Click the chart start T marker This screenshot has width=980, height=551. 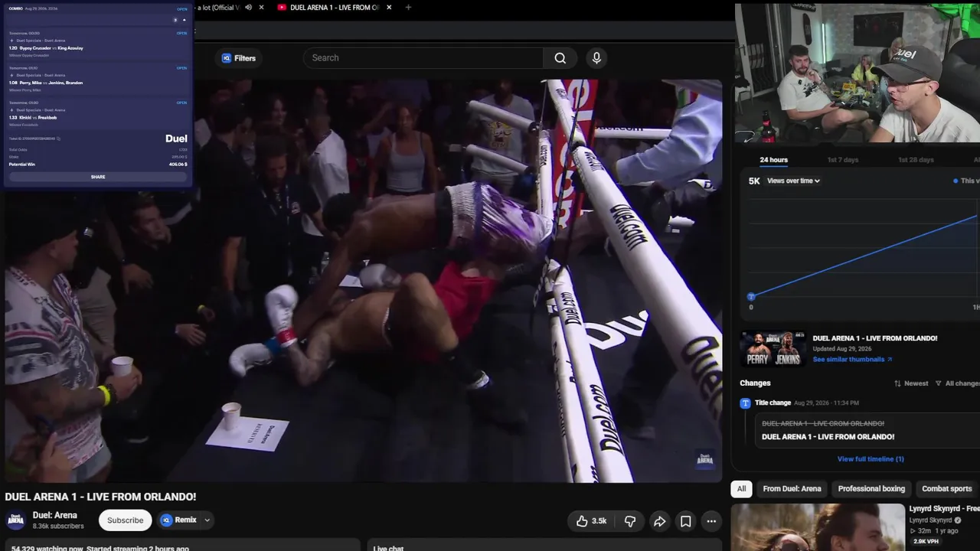[x=751, y=296]
